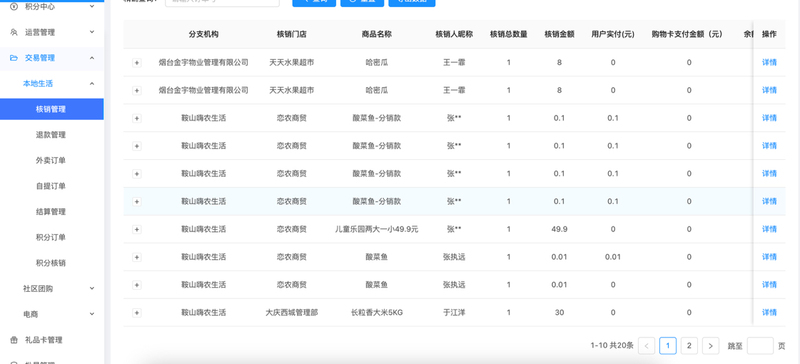
Task: Click the 操作 column header
Action: click(x=769, y=34)
